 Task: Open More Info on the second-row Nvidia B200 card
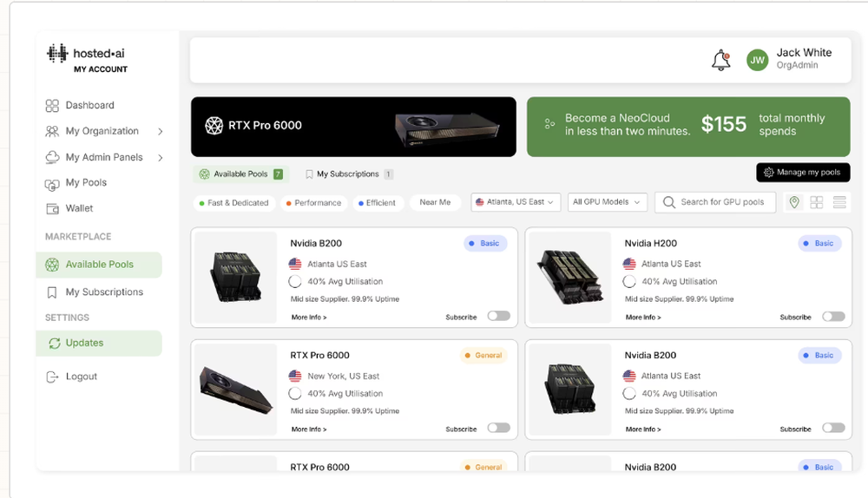tap(643, 429)
